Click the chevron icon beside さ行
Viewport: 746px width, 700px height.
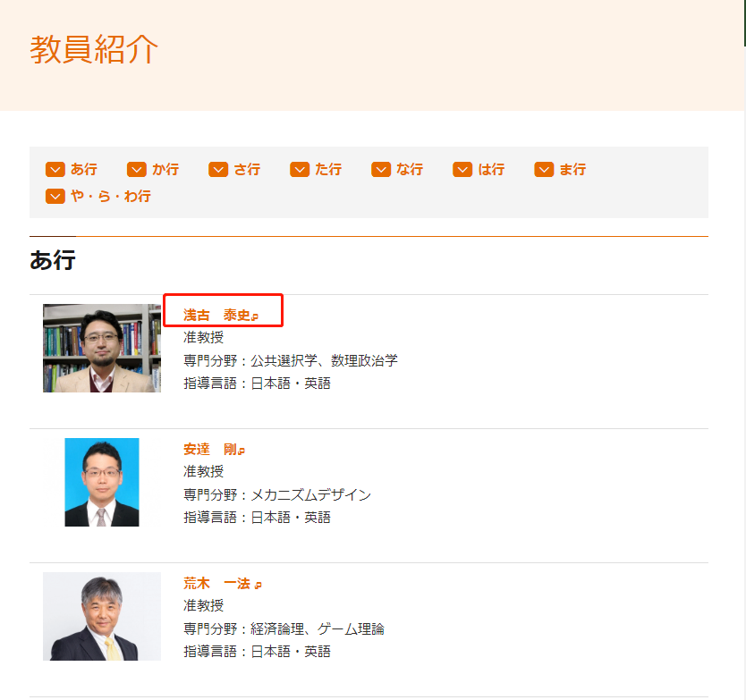218,169
